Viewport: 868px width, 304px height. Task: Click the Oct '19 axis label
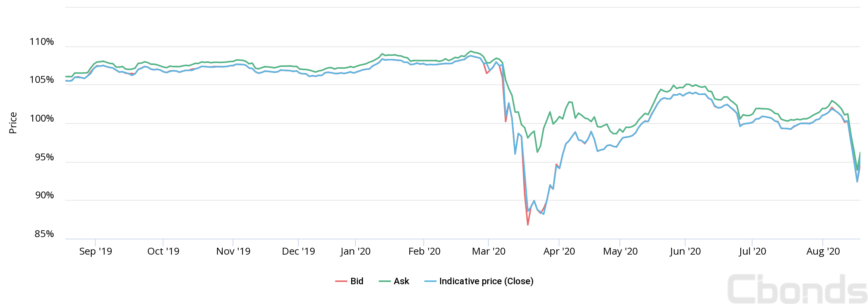tap(163, 251)
